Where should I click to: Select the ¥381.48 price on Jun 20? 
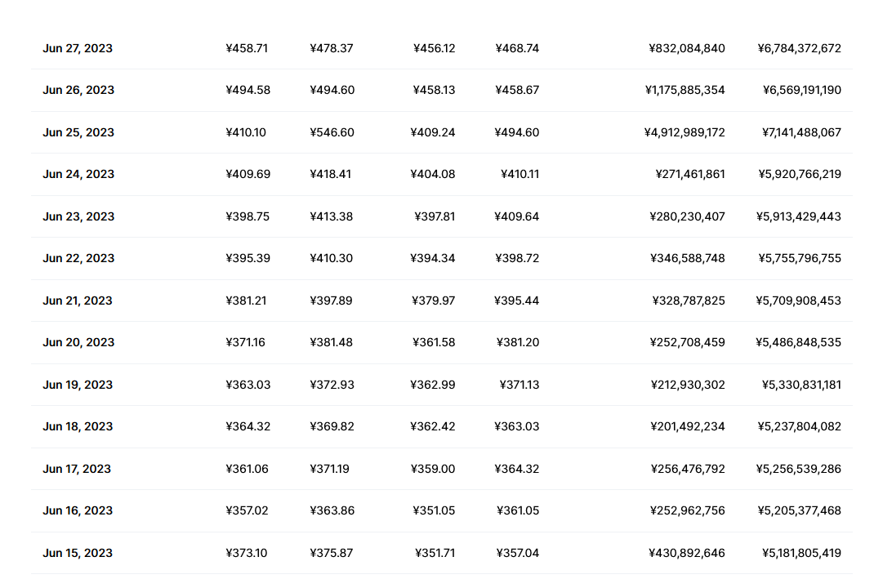[x=332, y=342]
